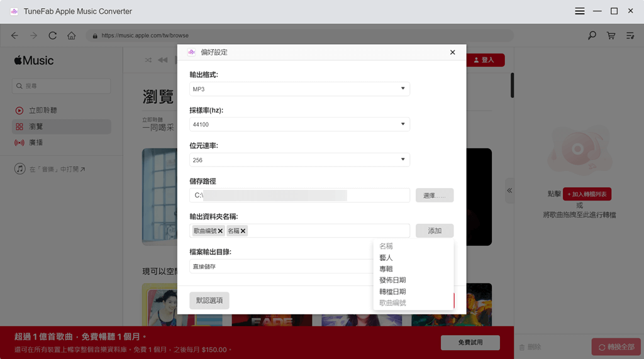Open 立即聆聽 in the sidebar
Viewport: 644px width, 359px height.
[61, 110]
